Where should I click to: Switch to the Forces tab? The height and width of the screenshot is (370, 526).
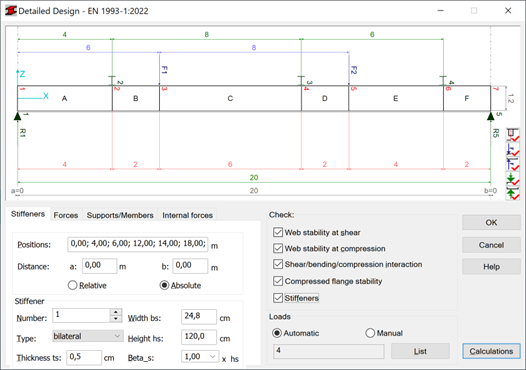[66, 215]
